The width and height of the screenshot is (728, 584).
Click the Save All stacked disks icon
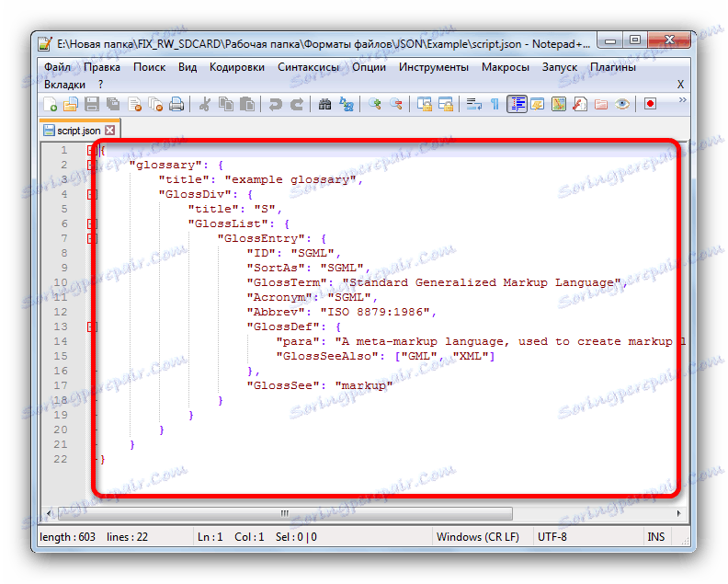(x=113, y=104)
